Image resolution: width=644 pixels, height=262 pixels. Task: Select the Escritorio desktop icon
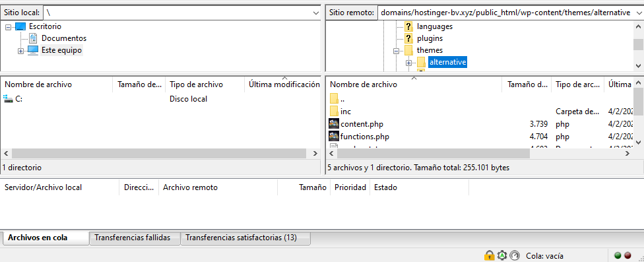click(x=20, y=26)
